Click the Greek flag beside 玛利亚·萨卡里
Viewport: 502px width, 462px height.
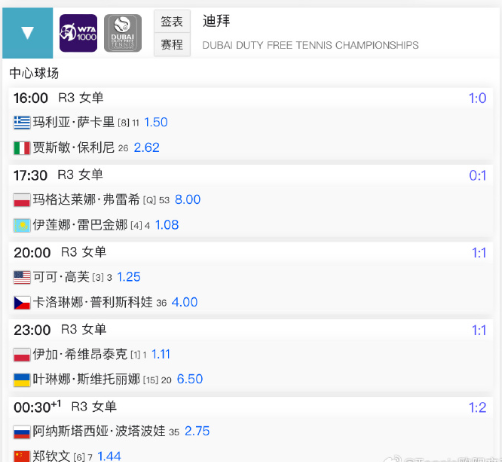(22, 122)
